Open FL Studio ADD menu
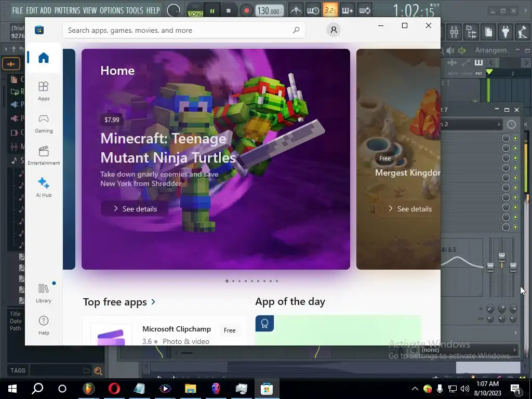Screen dimensions: 532x399 [x=46, y=10]
